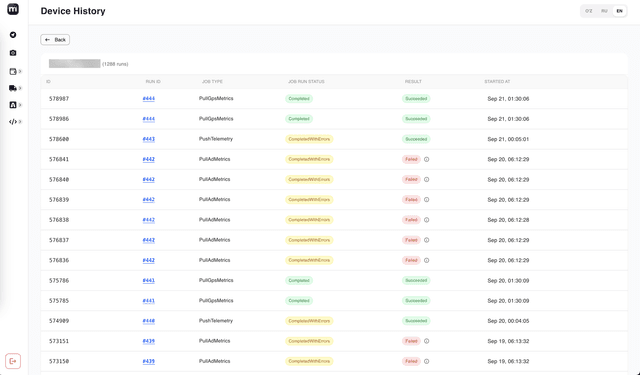Click the blurred device name field

75,64
